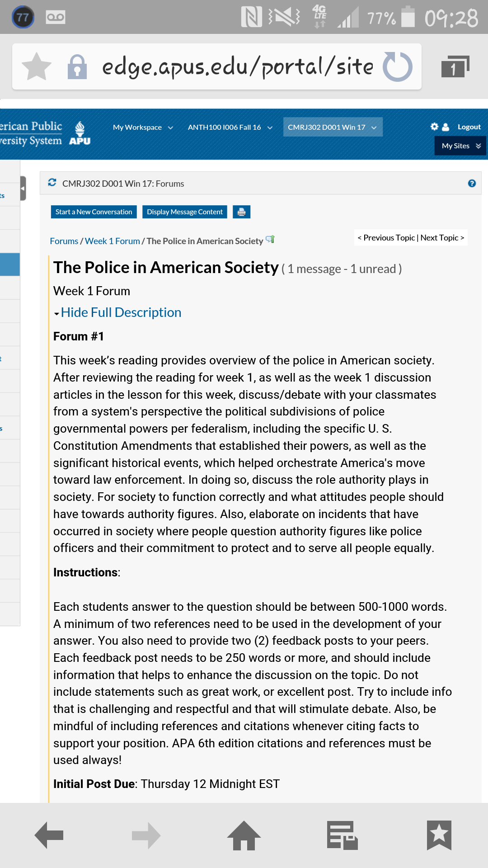Hide Full Description of the forum
This screenshot has width=488, height=868.
[x=121, y=312]
